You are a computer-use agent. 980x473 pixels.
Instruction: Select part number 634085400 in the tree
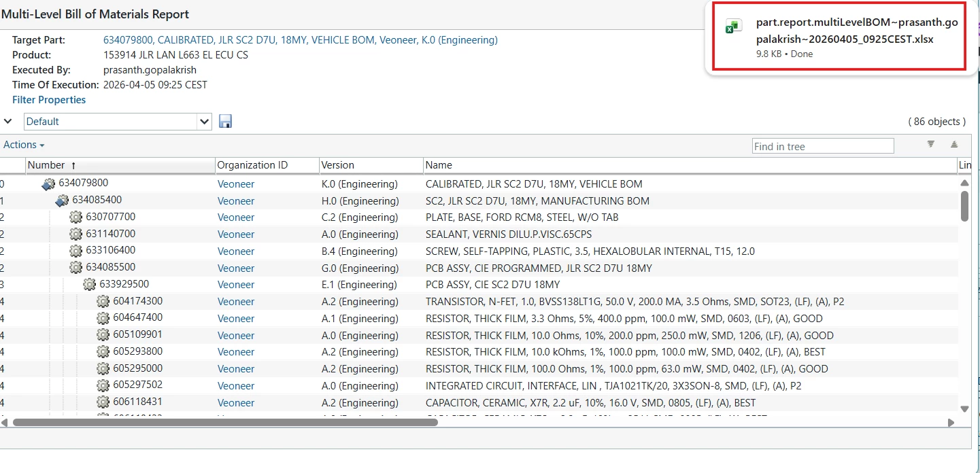[97, 200]
